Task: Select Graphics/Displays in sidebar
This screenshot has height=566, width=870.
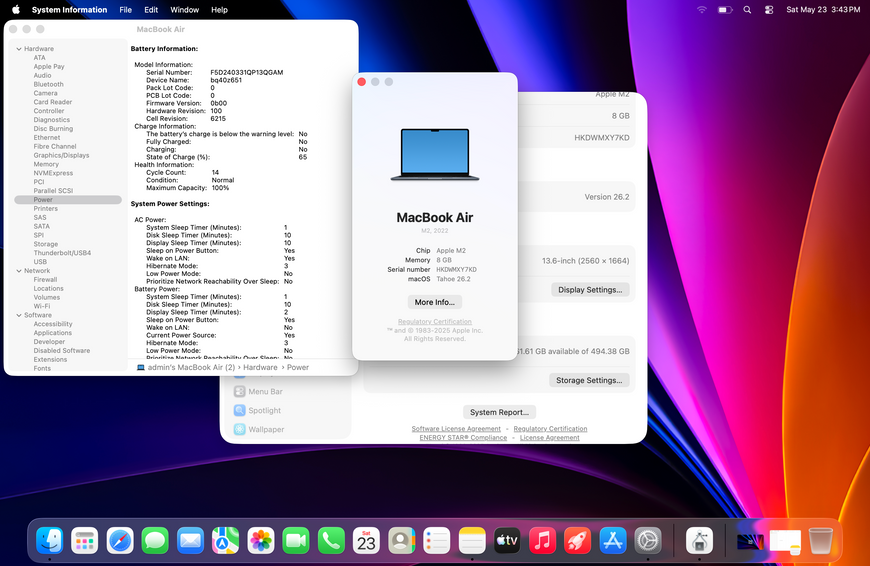Action: tap(61, 155)
